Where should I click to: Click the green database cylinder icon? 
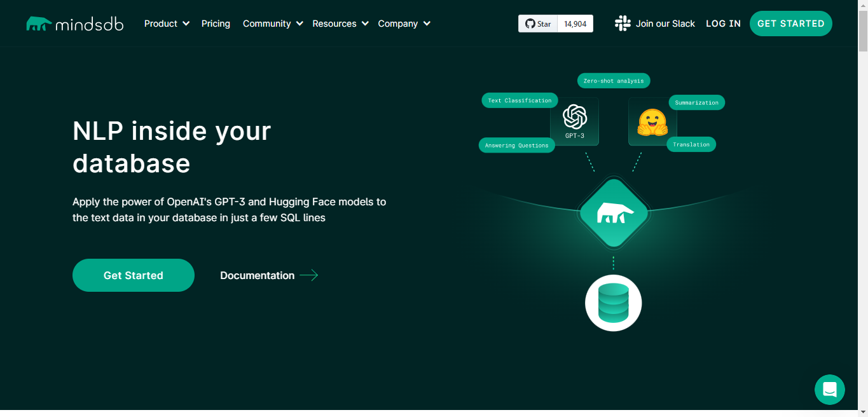[613, 303]
